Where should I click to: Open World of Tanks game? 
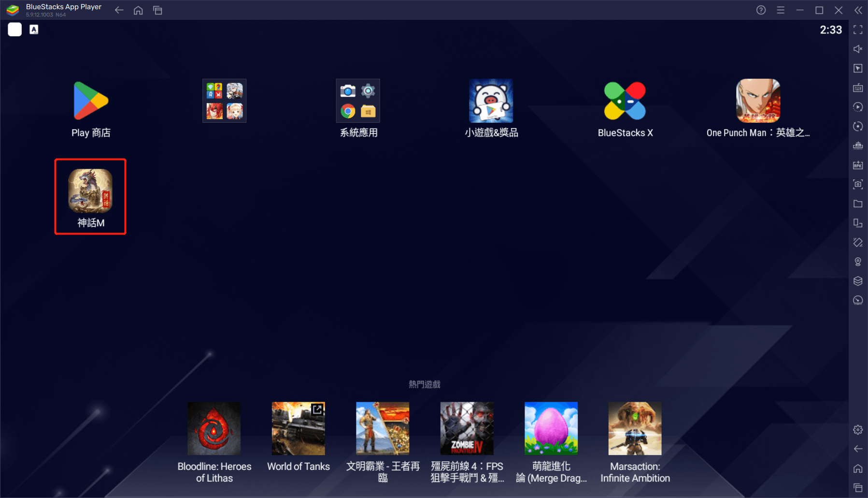point(298,428)
